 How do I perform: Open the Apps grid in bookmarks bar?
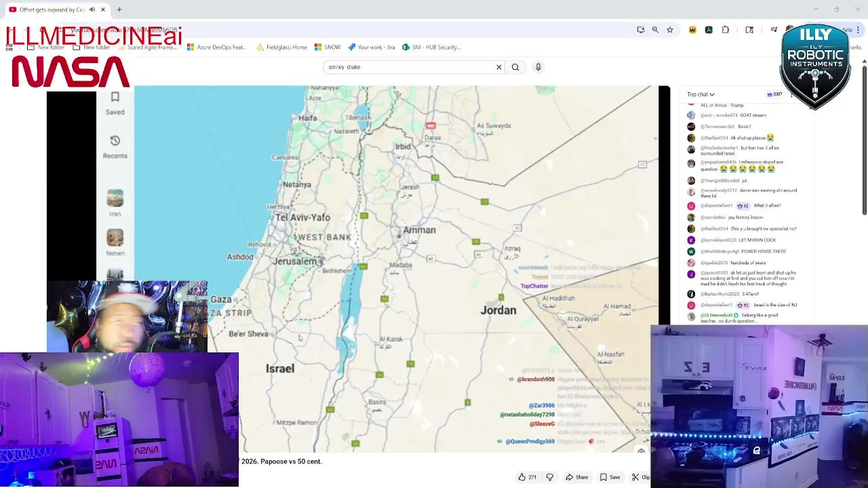click(9, 47)
